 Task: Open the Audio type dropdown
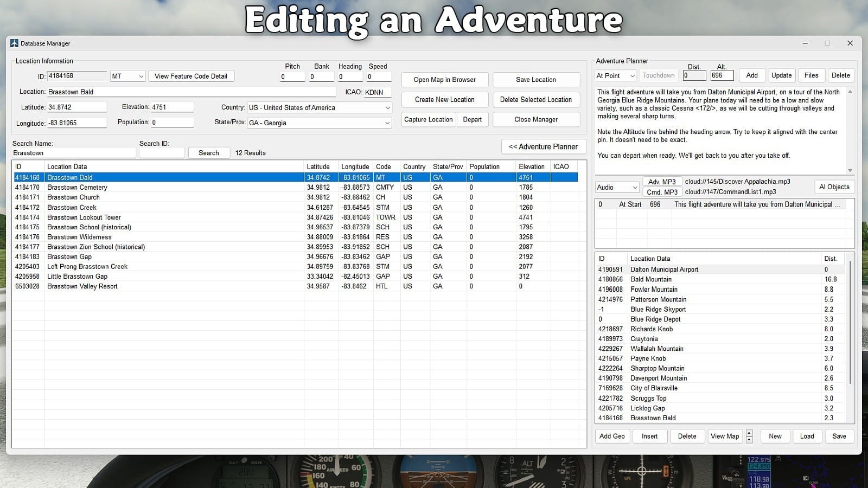[634, 188]
